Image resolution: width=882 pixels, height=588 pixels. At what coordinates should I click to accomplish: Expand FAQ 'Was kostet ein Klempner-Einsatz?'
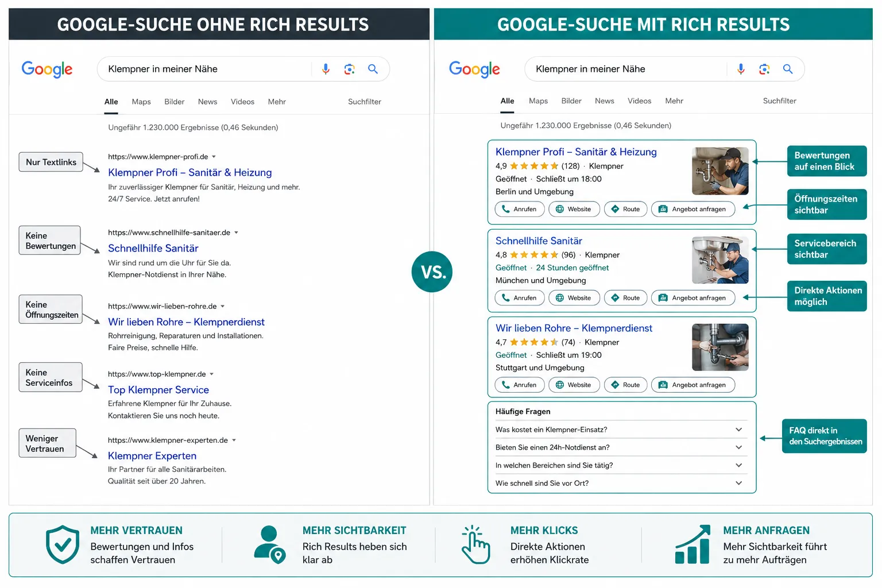621,430
